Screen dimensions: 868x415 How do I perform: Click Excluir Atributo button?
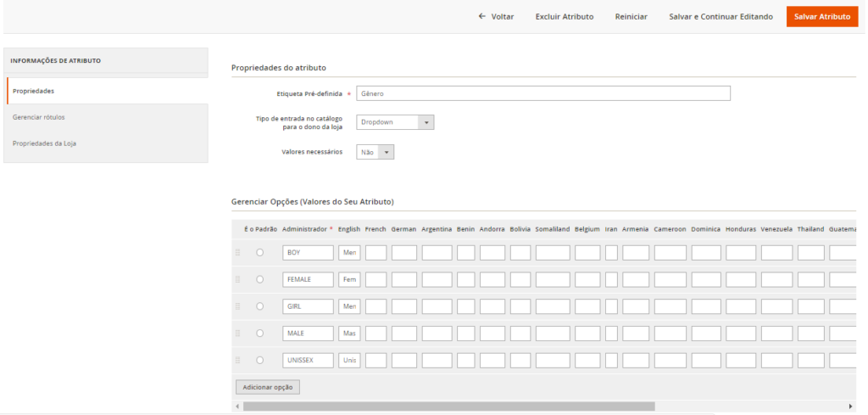coord(565,17)
